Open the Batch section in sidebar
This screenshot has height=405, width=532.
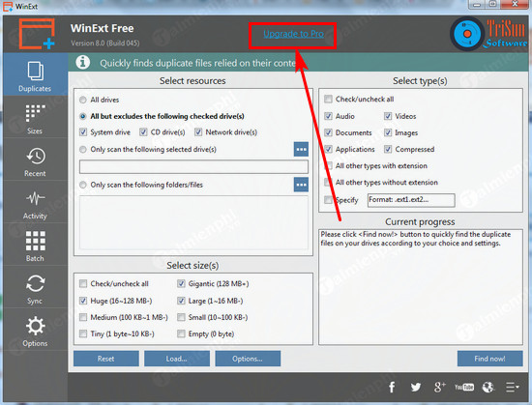coord(35,245)
